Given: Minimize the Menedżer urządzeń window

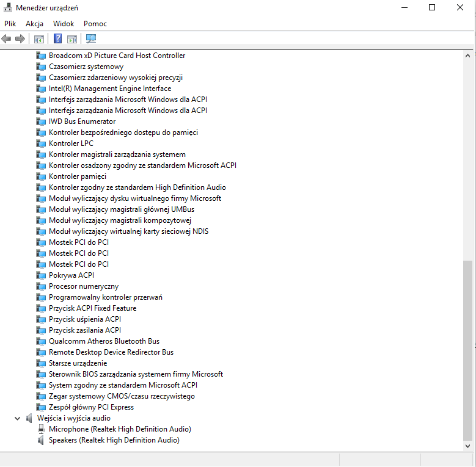Looking at the screenshot, I should click(405, 7).
